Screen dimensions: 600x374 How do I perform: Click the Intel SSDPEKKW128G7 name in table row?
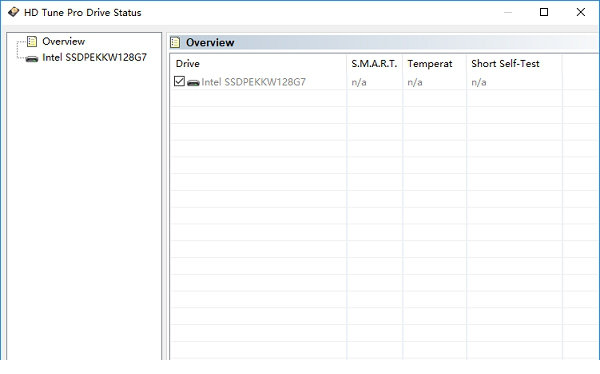[x=253, y=82]
